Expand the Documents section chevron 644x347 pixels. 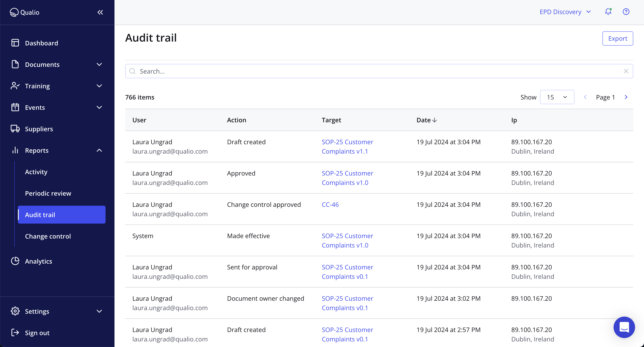99,64
